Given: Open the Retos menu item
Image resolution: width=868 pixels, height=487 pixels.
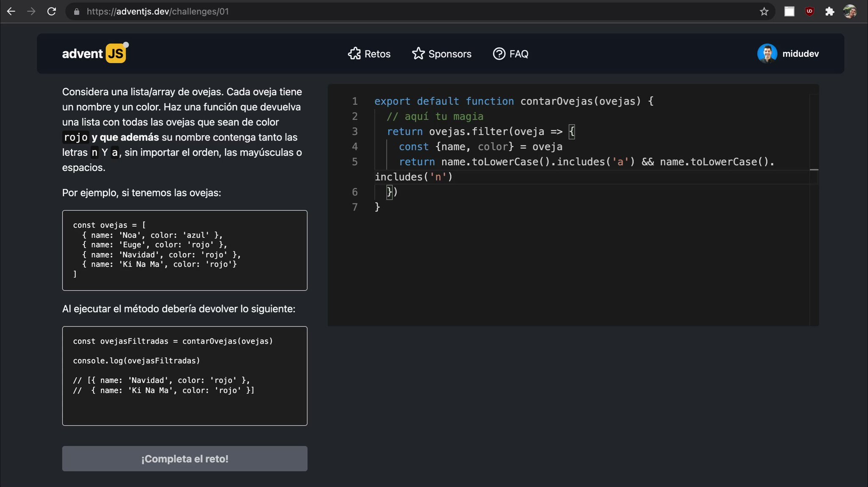Looking at the screenshot, I should [377, 54].
